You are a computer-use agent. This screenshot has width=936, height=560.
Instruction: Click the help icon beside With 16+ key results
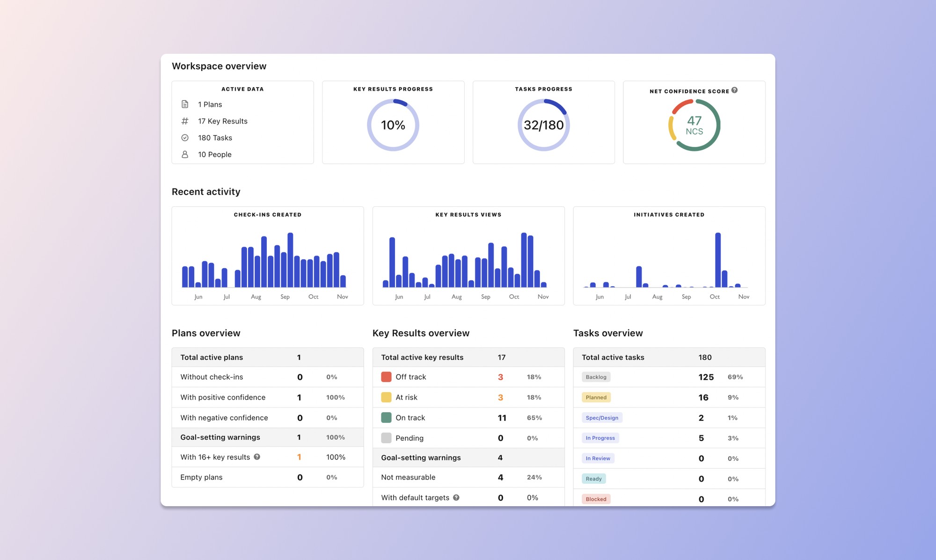(257, 457)
